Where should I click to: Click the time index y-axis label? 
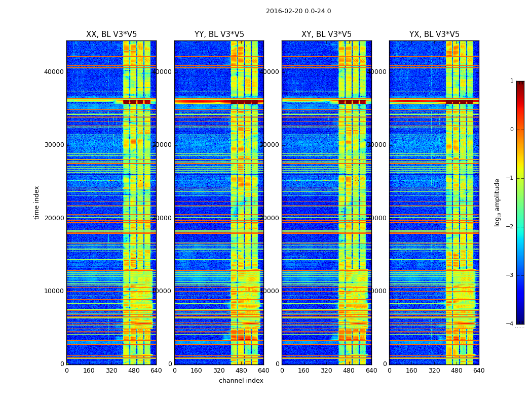(x=36, y=202)
